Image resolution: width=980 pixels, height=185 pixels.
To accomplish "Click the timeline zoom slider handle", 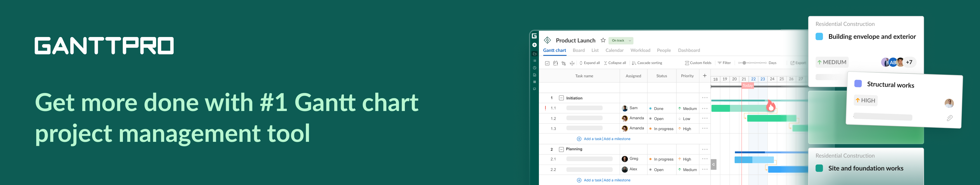I will (744, 63).
